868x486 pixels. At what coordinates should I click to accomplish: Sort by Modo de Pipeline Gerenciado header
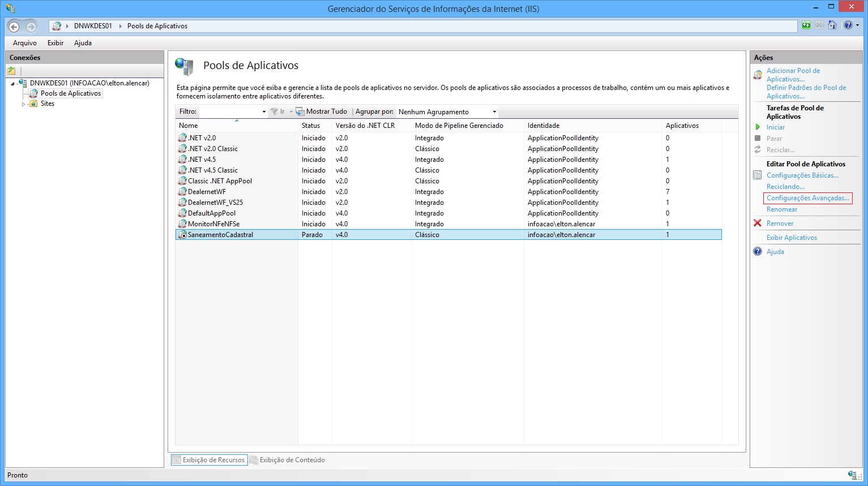[468, 126]
